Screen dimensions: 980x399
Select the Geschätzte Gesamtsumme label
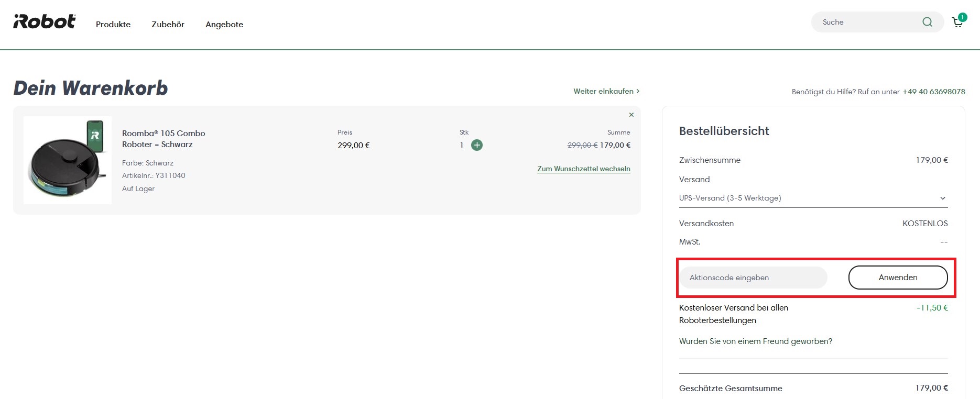pos(731,389)
